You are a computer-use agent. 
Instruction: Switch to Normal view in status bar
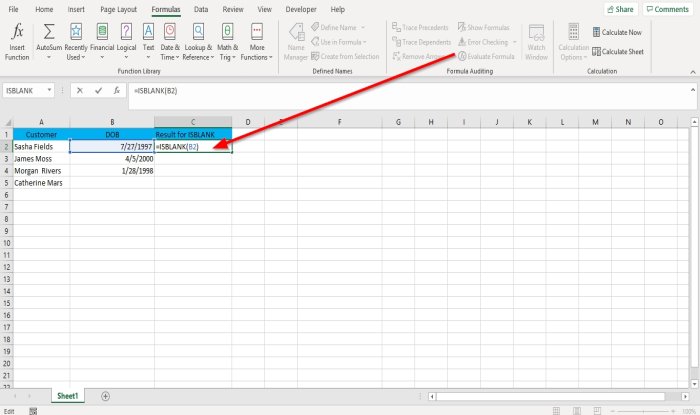(x=556, y=411)
